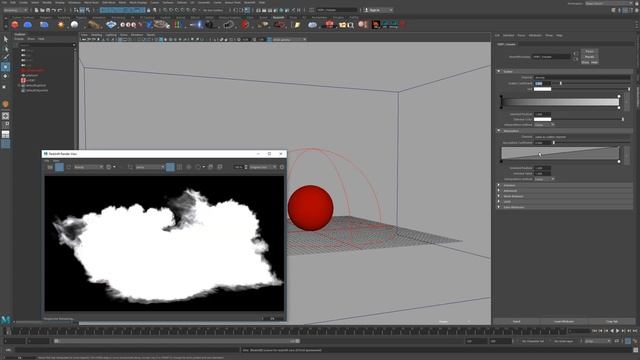
Task: Click the Focus button in Attribute Editor
Action: (x=589, y=51)
